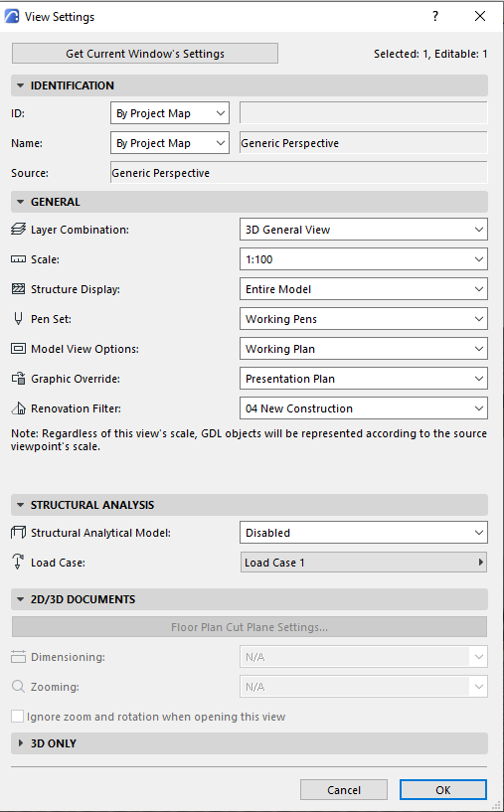This screenshot has height=812, width=504.
Task: Click the Layer Combination layers icon
Action: point(18,230)
